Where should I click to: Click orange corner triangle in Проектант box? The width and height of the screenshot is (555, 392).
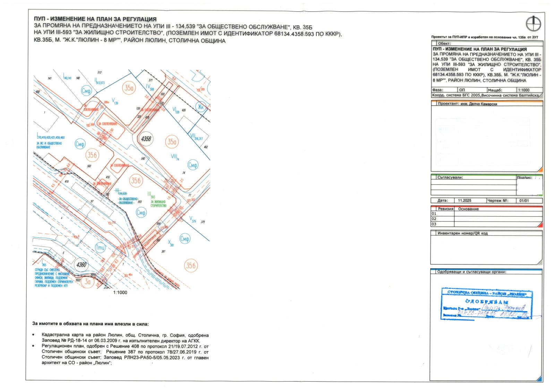[540, 169]
